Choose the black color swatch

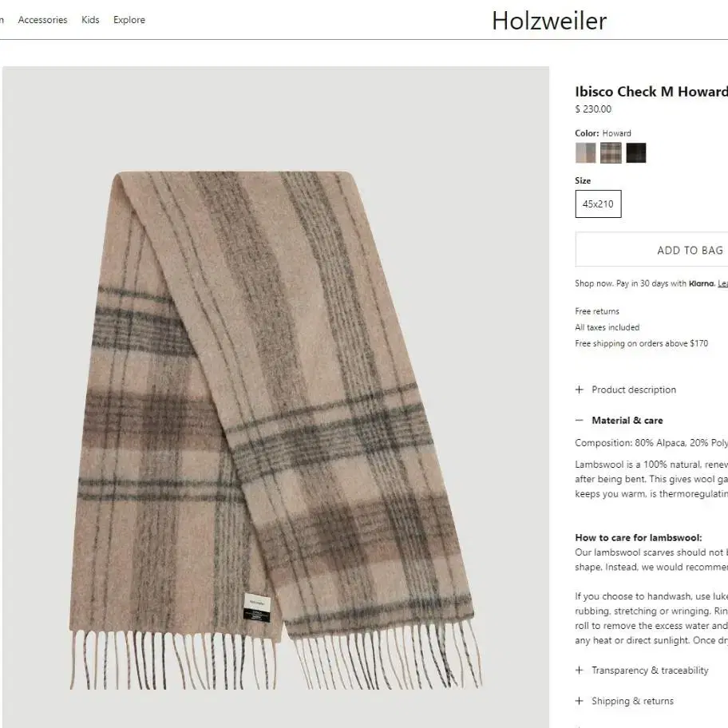tap(635, 152)
